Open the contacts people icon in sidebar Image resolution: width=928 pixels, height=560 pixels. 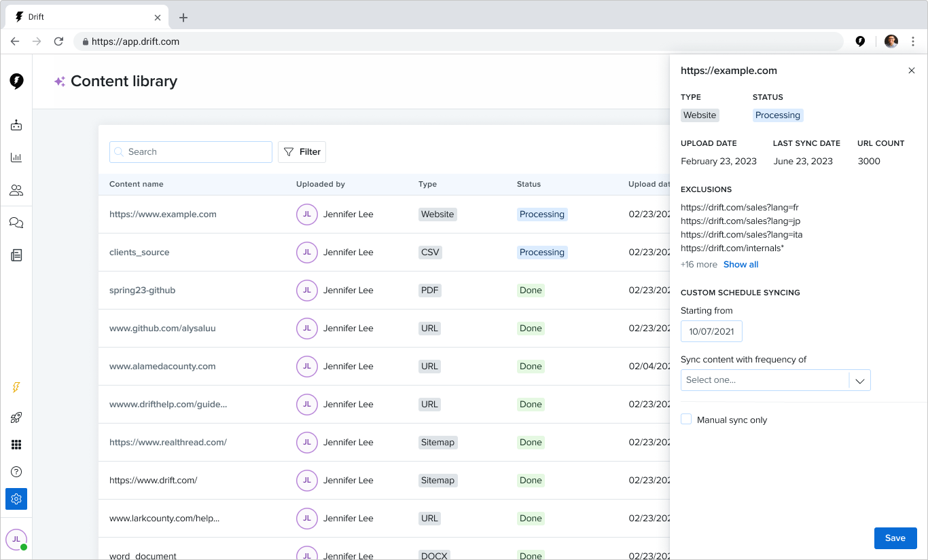pyautogui.click(x=16, y=190)
